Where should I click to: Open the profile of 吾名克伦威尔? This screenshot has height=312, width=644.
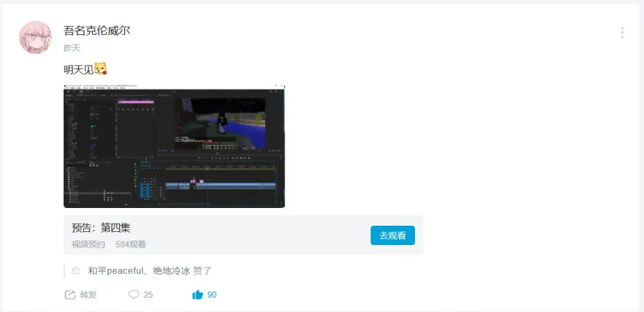96,31
